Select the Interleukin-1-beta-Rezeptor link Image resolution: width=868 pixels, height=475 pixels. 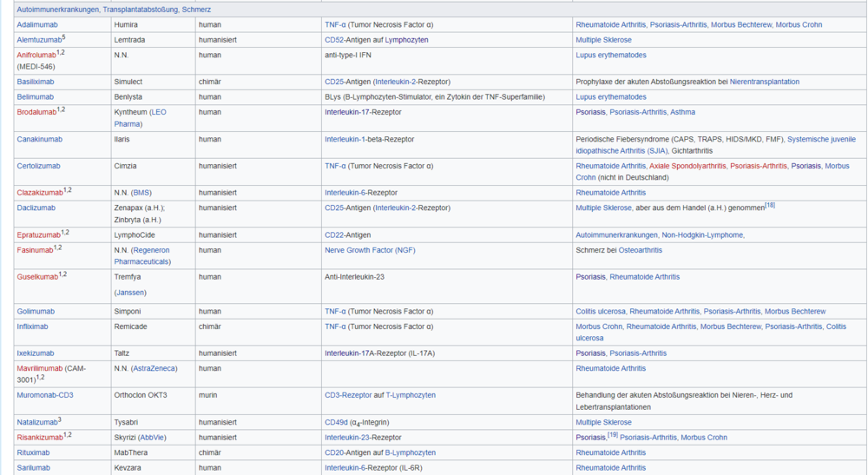[369, 139]
